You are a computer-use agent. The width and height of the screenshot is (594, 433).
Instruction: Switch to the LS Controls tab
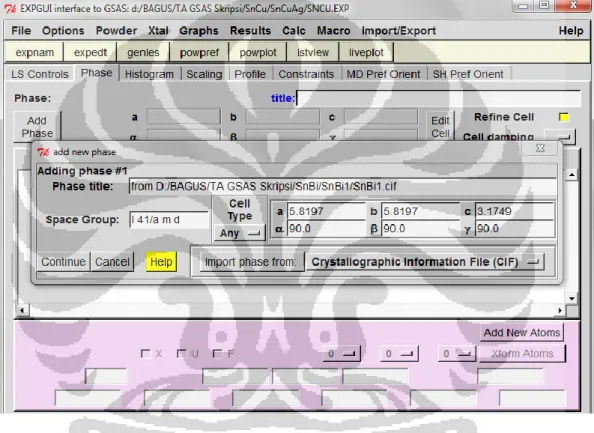pyautogui.click(x=40, y=74)
